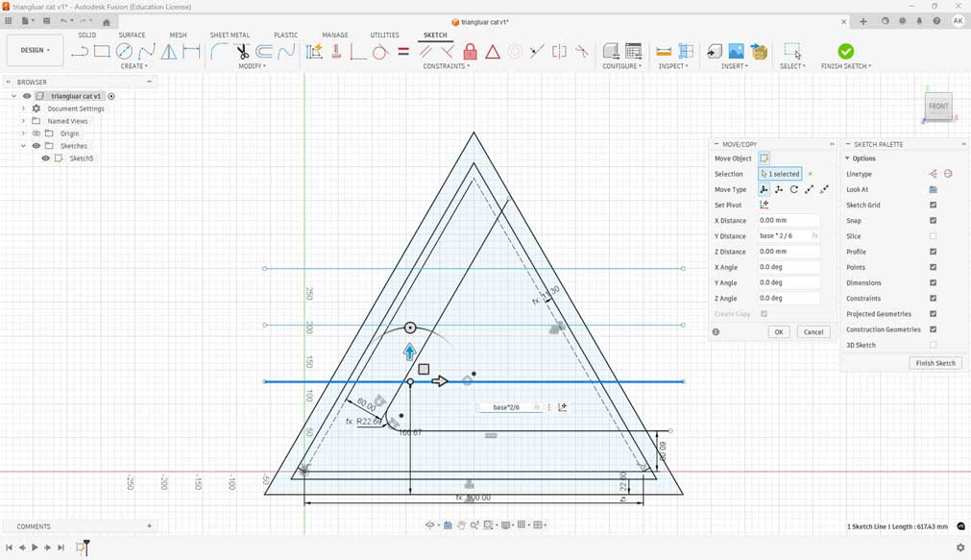Image resolution: width=971 pixels, height=560 pixels.
Task: Click the Set Pivot icon
Action: click(764, 205)
